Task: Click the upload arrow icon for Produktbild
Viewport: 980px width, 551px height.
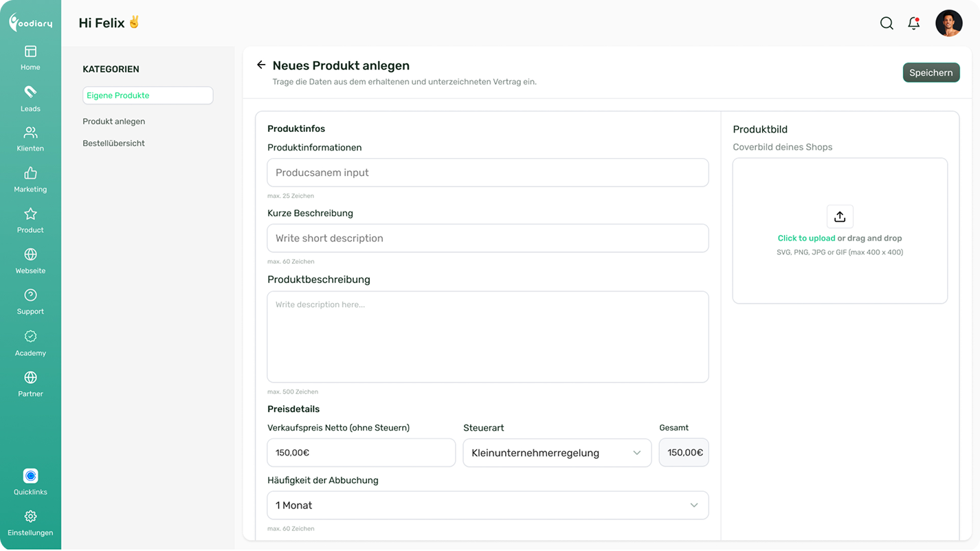Action: click(839, 216)
